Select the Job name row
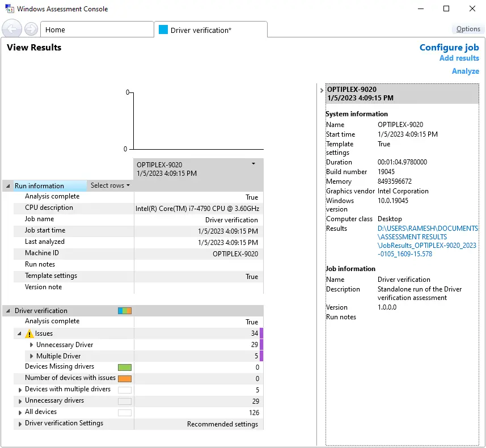The image size is (486, 448). click(138, 219)
